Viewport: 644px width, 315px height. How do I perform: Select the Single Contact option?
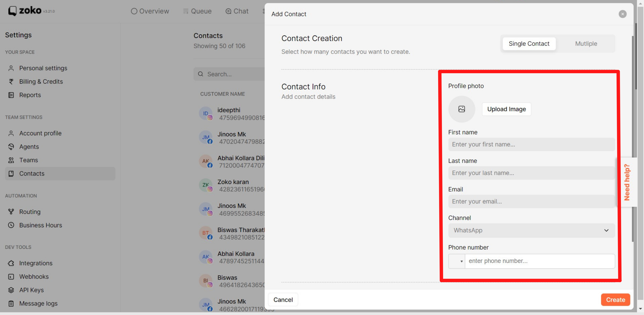click(529, 44)
